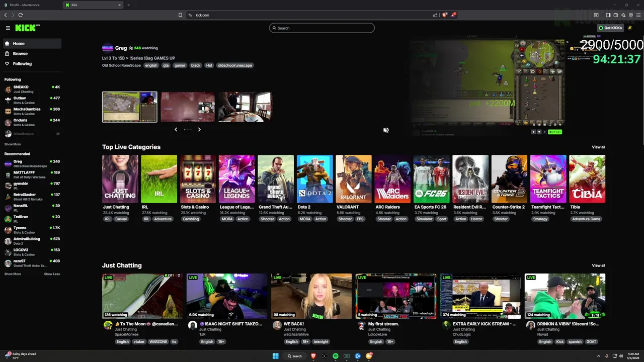
Task: Open the MochaGambles followed channel
Action: tap(32, 111)
